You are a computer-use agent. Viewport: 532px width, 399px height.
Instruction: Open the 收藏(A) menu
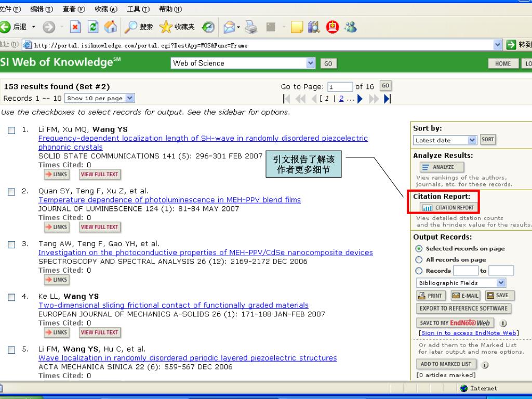(x=106, y=9)
